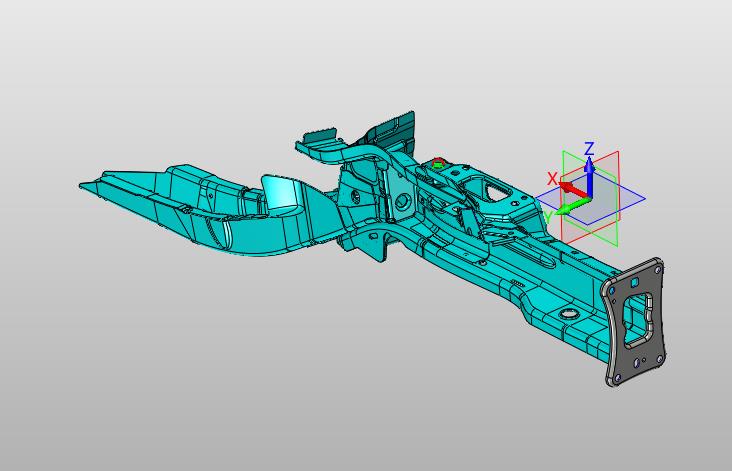Pick the blue horizontal reference plane outline
This screenshot has height=471, width=732.
pyautogui.click(x=591, y=199)
